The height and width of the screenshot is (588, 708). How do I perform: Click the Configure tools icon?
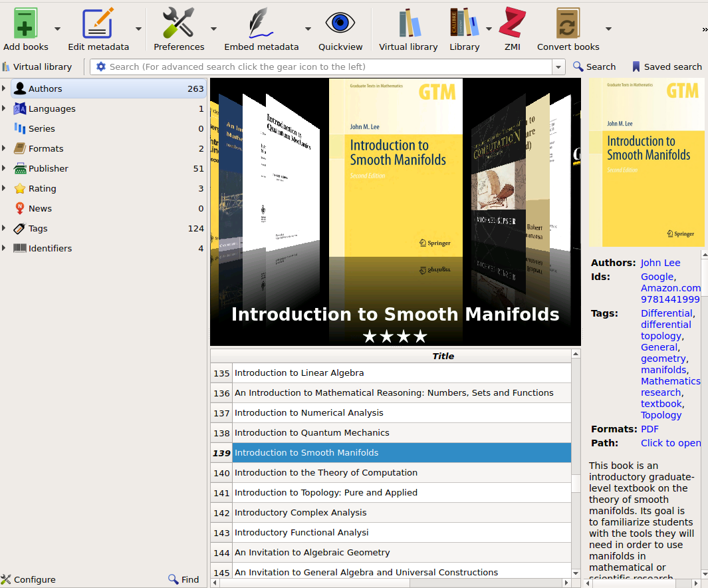(x=6, y=579)
